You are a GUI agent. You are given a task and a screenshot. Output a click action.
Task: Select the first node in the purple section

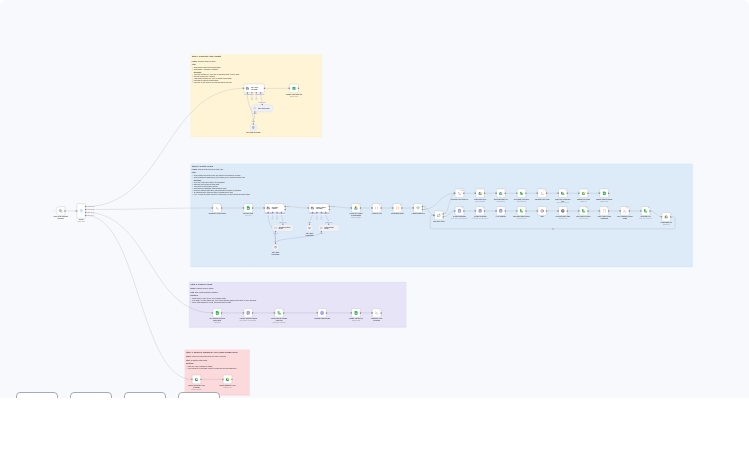[x=216, y=313]
